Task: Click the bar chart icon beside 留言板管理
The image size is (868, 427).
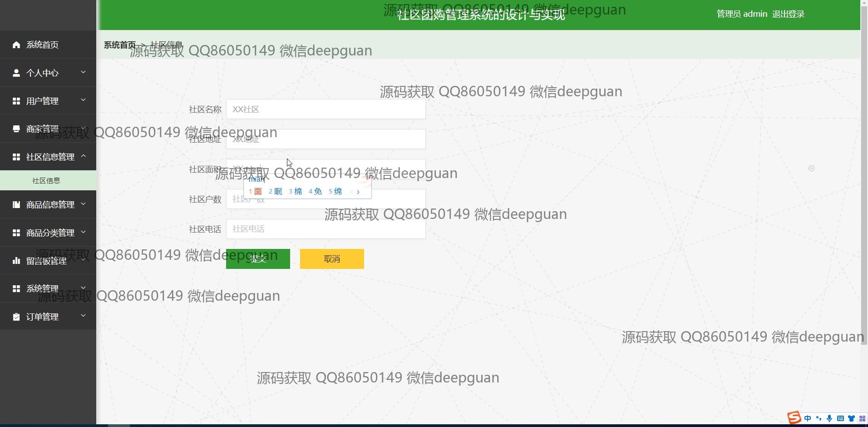Action: point(16,261)
